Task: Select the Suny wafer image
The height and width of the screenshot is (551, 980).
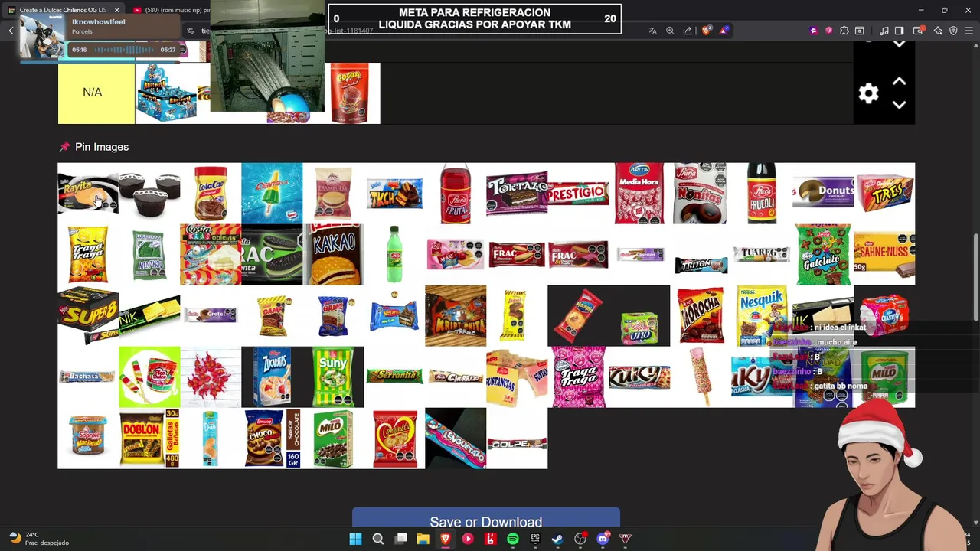Action: click(x=333, y=377)
